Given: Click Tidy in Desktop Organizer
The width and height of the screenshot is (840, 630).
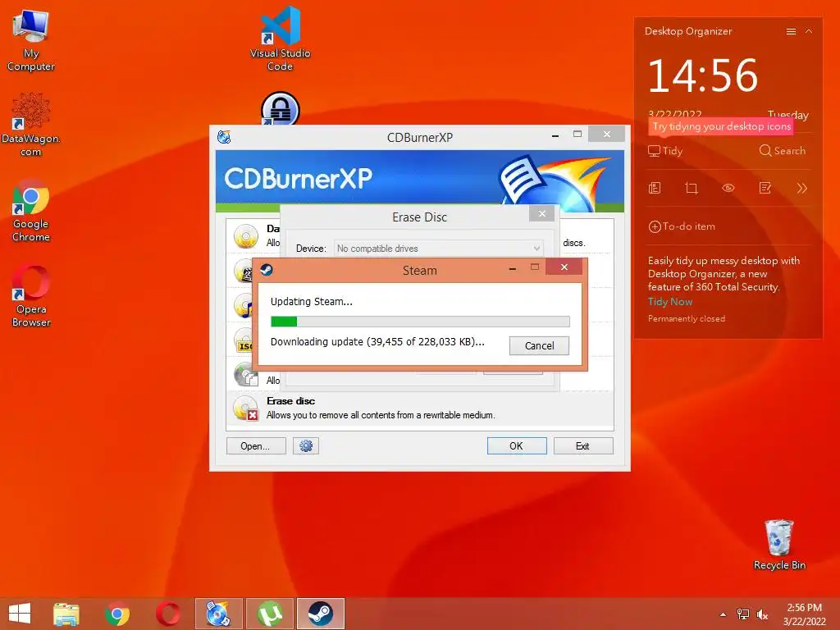Looking at the screenshot, I should 665,151.
